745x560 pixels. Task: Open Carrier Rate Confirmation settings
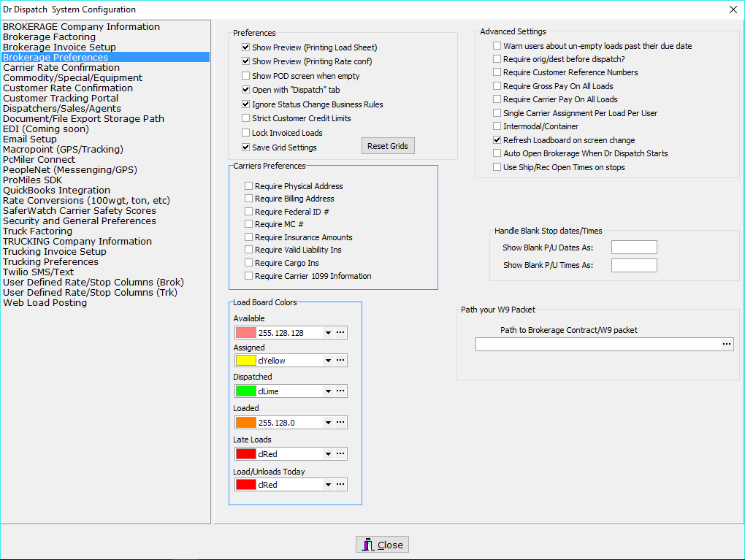pos(105,67)
